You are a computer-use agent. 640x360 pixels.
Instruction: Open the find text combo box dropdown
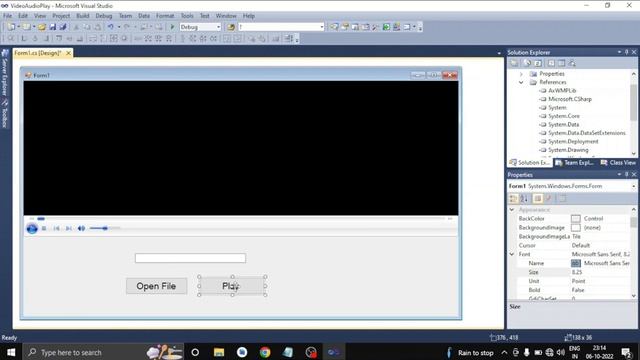tap(322, 27)
